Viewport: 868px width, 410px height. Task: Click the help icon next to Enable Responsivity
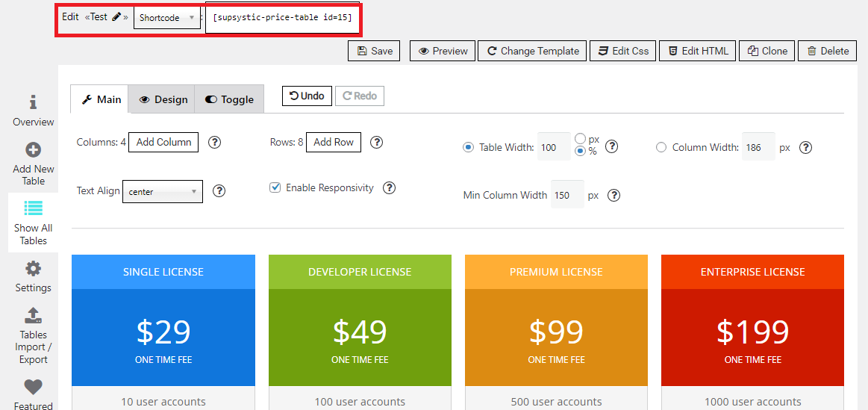[x=389, y=188]
